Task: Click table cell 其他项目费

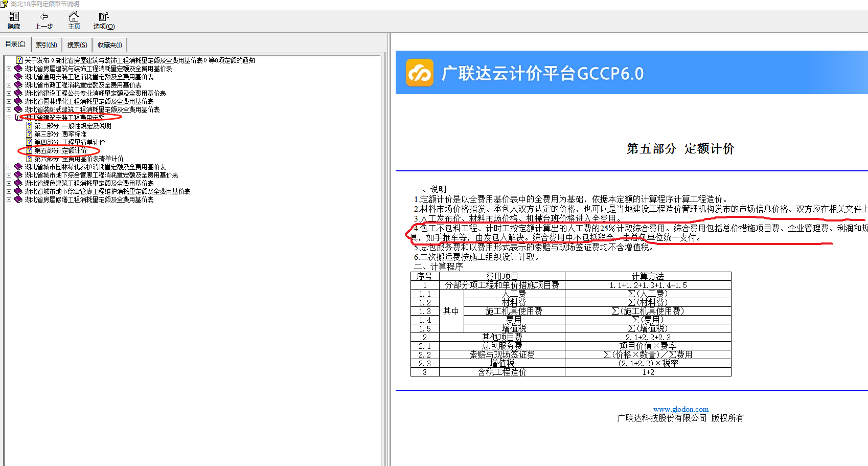Action: pyautogui.click(x=502, y=337)
